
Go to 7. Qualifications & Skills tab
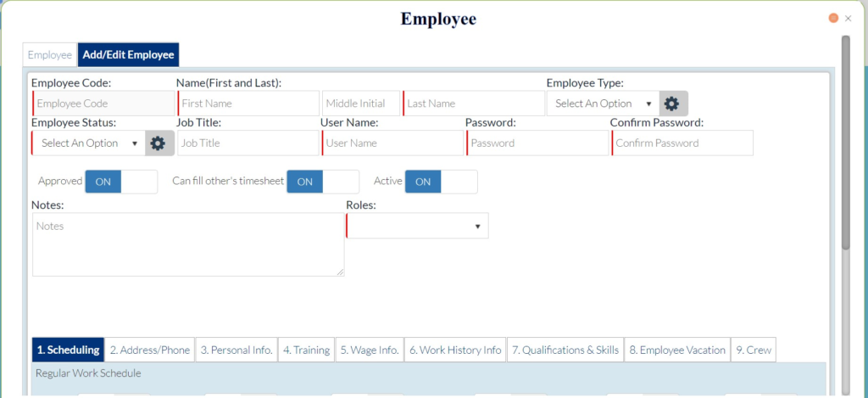[565, 350]
